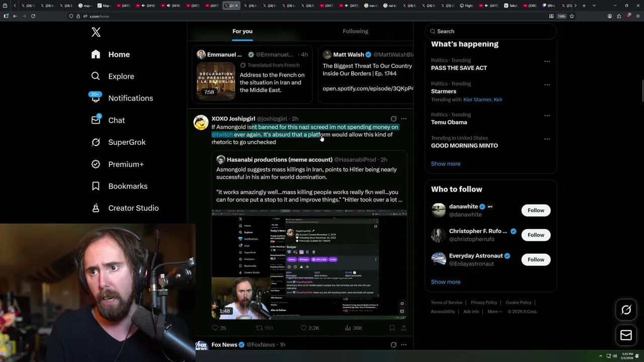Open the Spotify episode link

pos(368,88)
